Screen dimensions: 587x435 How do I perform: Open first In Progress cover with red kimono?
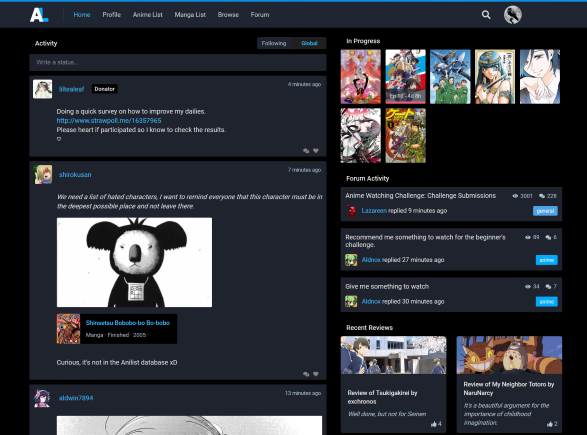pyautogui.click(x=361, y=77)
